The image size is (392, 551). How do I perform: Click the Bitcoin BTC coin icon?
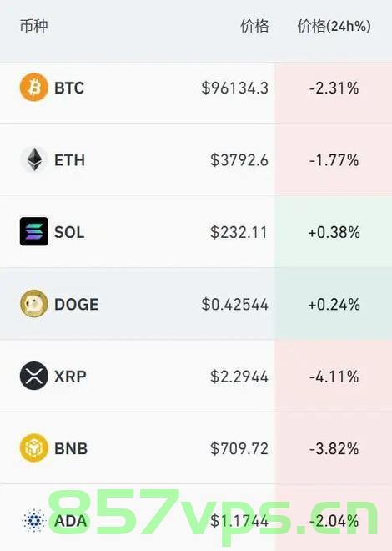click(33, 87)
